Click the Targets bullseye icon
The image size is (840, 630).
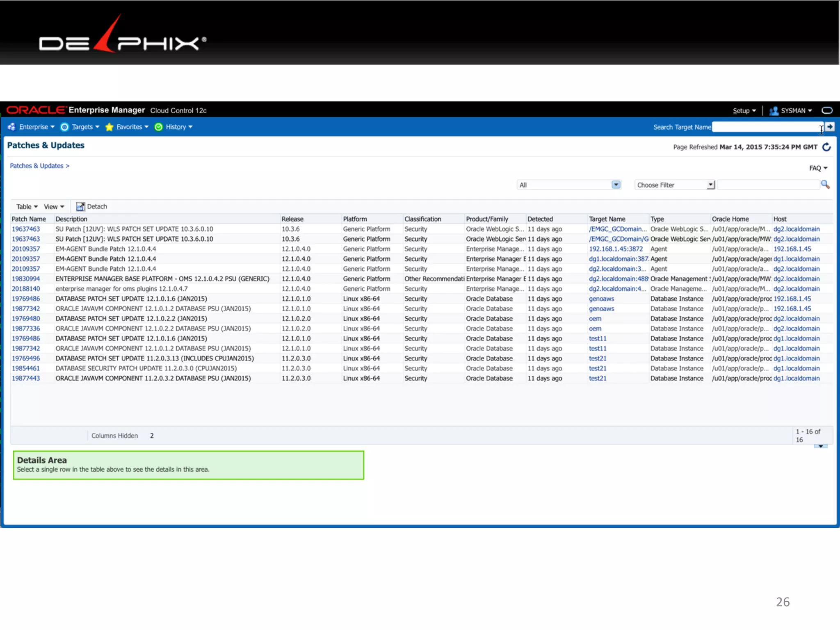(64, 127)
